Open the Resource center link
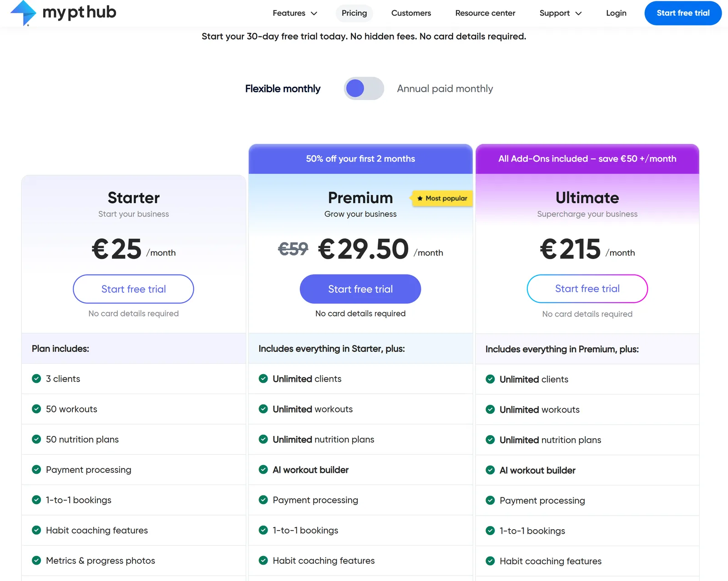The height and width of the screenshot is (581, 728). pyautogui.click(x=485, y=13)
